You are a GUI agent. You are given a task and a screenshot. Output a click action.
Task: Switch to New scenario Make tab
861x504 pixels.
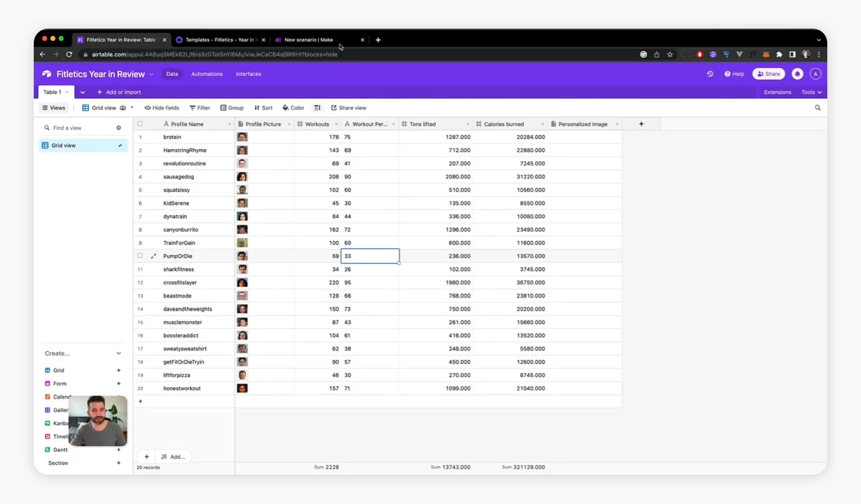tap(319, 40)
